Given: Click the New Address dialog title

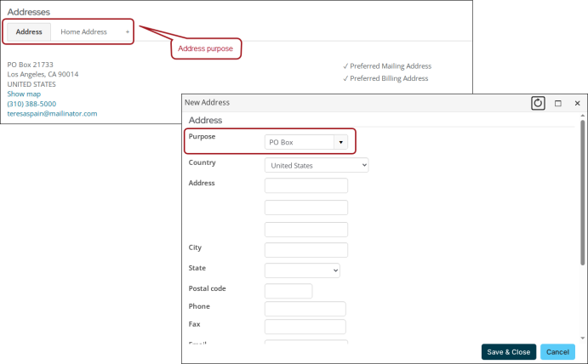Looking at the screenshot, I should [207, 102].
